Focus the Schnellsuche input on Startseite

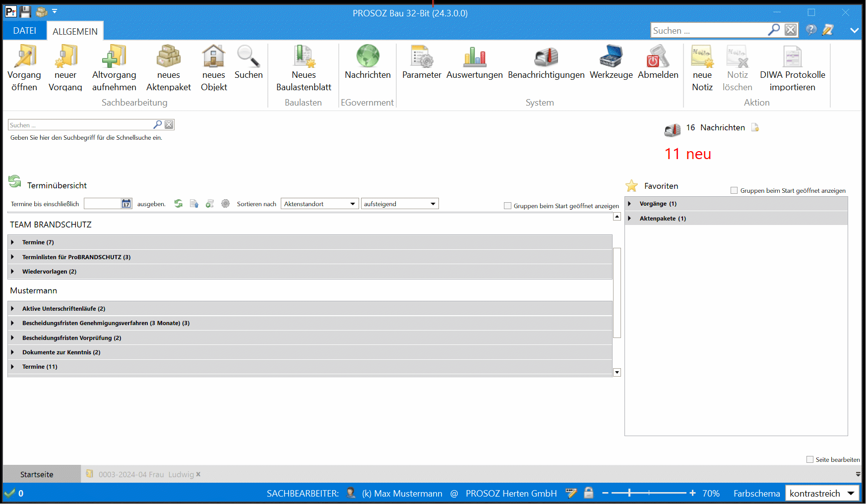click(80, 125)
